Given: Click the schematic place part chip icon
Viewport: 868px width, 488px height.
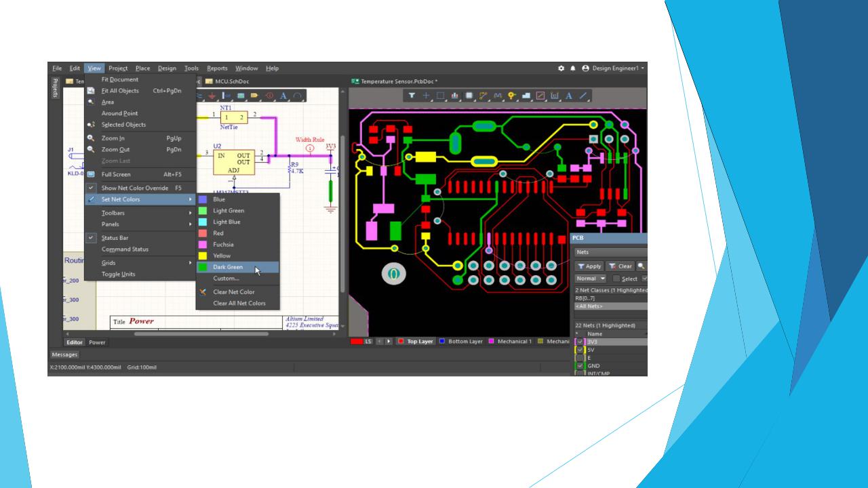Looking at the screenshot, I should coord(242,96).
